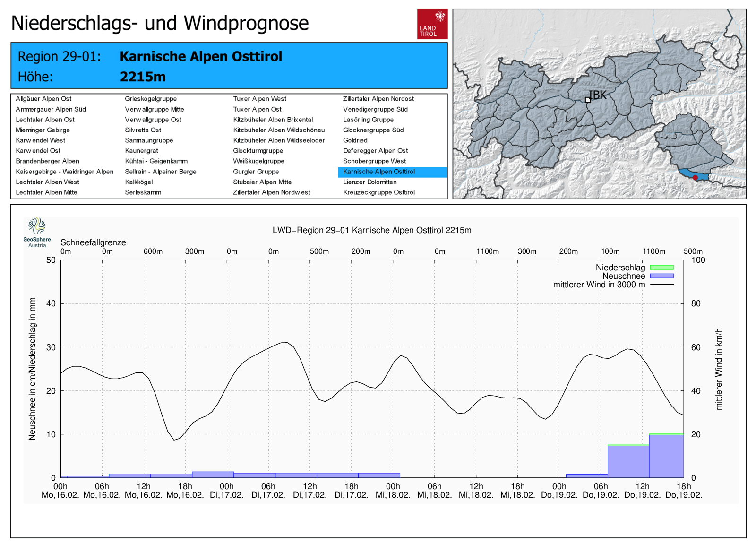The width and height of the screenshot is (756, 545).
Task: Click the GeoSphere Austria logo
Action: pyautogui.click(x=37, y=233)
